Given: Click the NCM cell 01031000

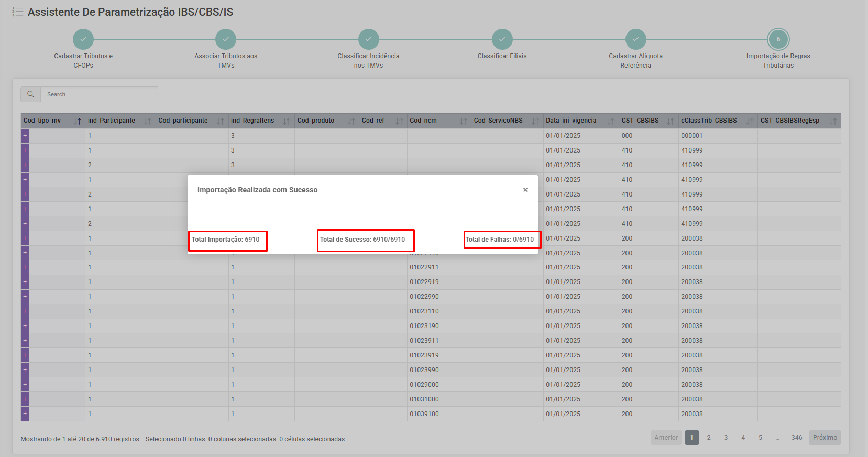Looking at the screenshot, I should [x=424, y=399].
